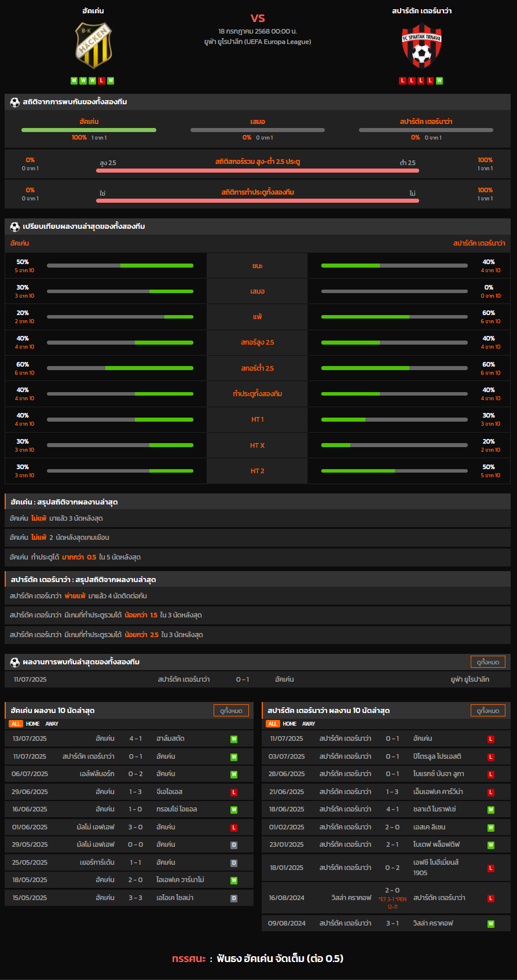Open view-all button in Häcken last 10 panel
Image resolution: width=517 pixels, height=980 pixels.
(x=231, y=710)
